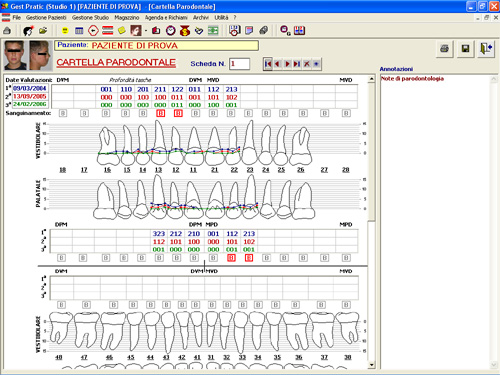Toggle red palatal bleeding box for tooth 23

249,258
